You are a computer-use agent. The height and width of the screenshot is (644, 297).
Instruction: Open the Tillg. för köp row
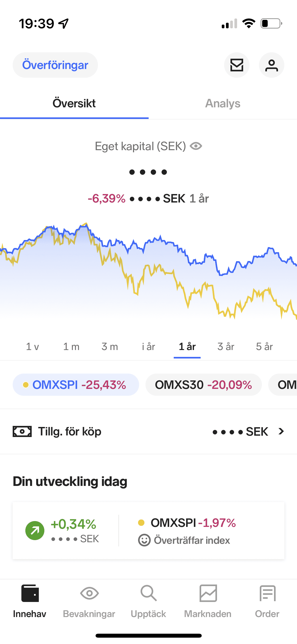(x=148, y=431)
